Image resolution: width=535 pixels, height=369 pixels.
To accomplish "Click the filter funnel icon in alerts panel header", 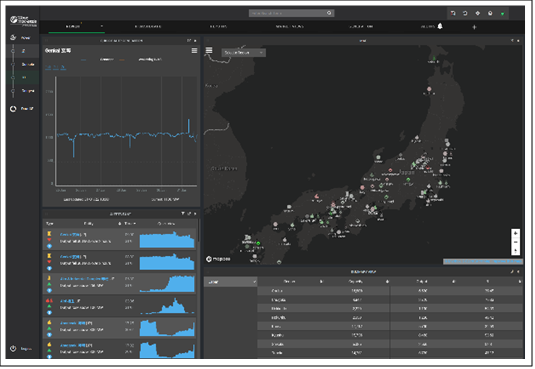I will [183, 214].
